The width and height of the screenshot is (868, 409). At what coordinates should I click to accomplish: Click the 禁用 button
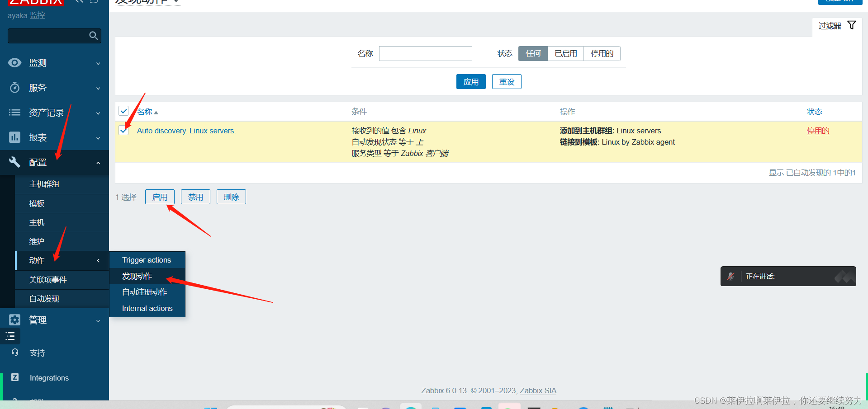pos(195,197)
